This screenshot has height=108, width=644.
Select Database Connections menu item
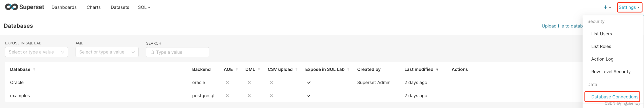615,97
